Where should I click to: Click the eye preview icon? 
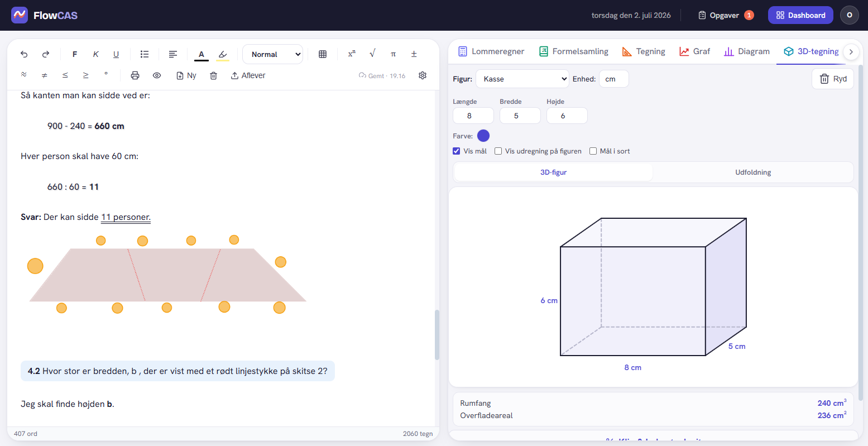(157, 75)
